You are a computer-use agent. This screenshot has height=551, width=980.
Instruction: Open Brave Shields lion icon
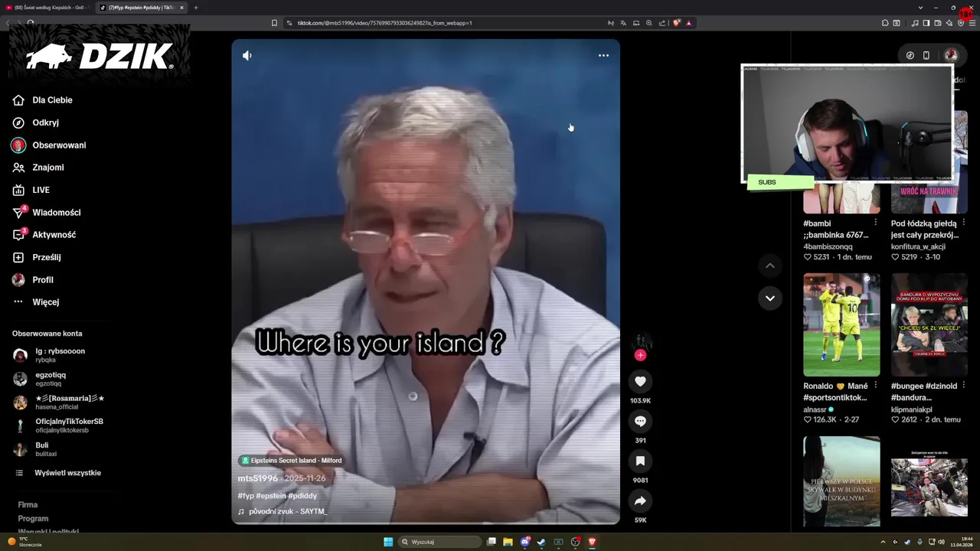(x=676, y=23)
